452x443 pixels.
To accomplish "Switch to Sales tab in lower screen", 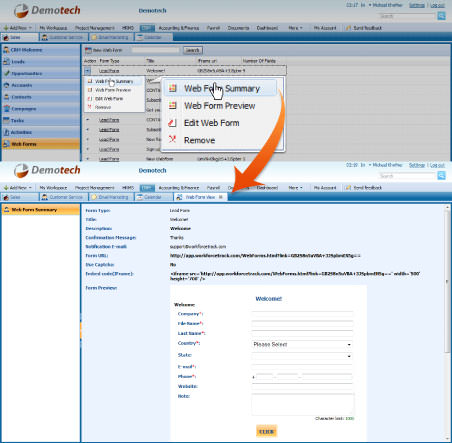I will point(20,197).
